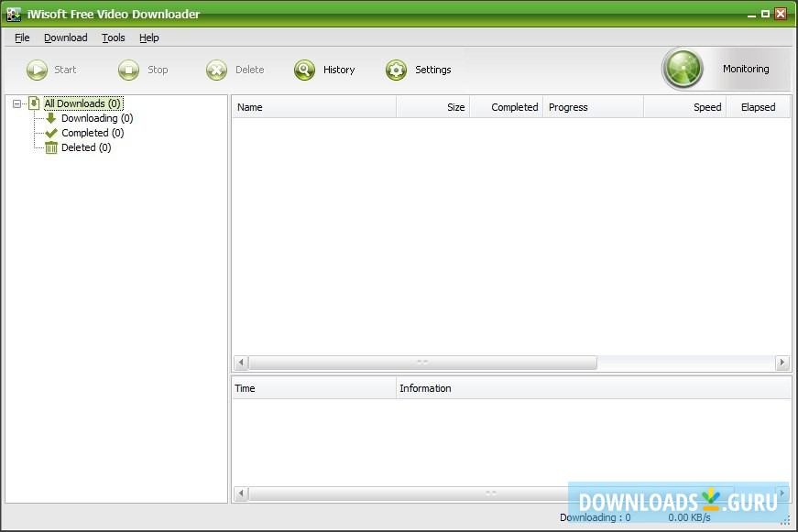The image size is (798, 532).
Task: Click log panel scrollbar left arrow
Action: pos(241,494)
